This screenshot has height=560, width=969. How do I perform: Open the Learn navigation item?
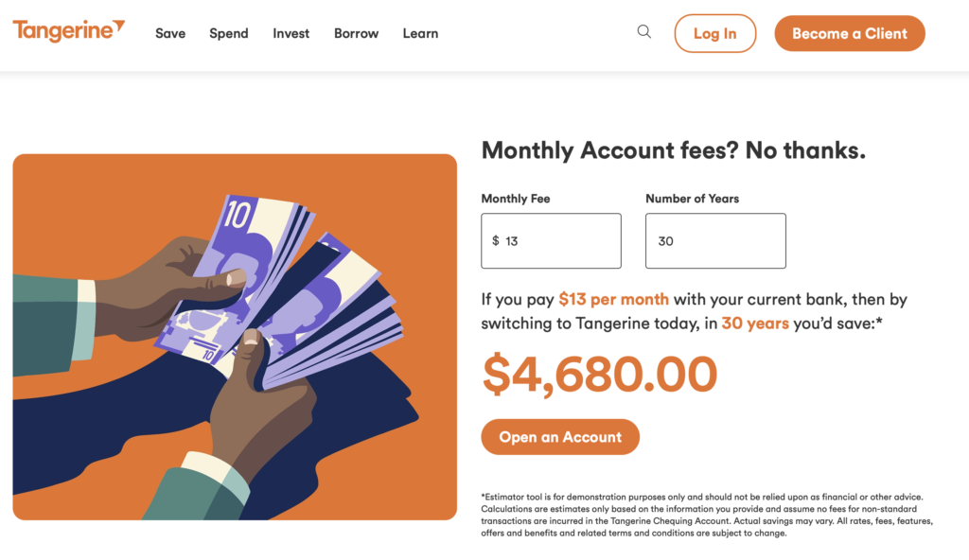(420, 33)
